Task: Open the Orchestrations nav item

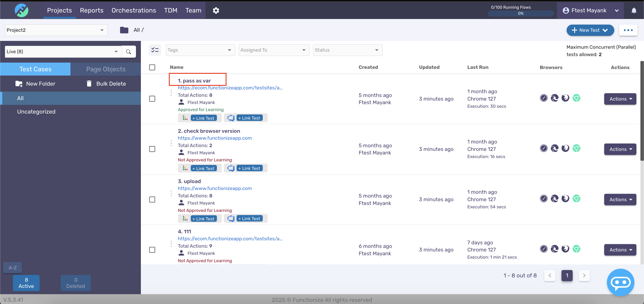Action: pos(134,10)
